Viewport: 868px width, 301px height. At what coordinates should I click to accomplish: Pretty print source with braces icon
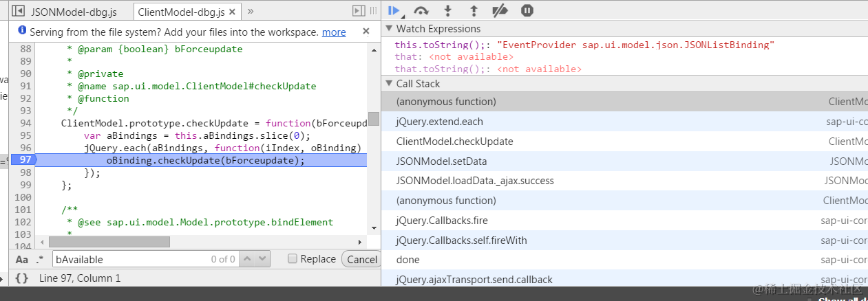tap(22, 278)
